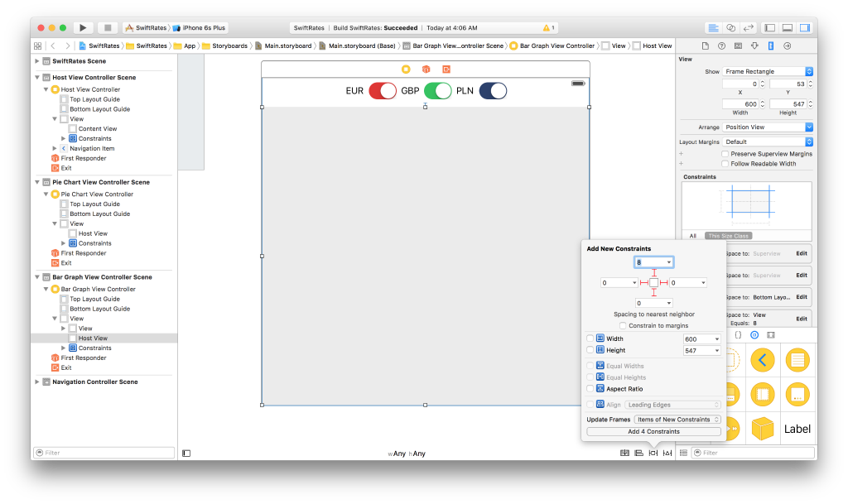Open the Update Frames dropdown
The image size is (848, 504).
point(677,419)
